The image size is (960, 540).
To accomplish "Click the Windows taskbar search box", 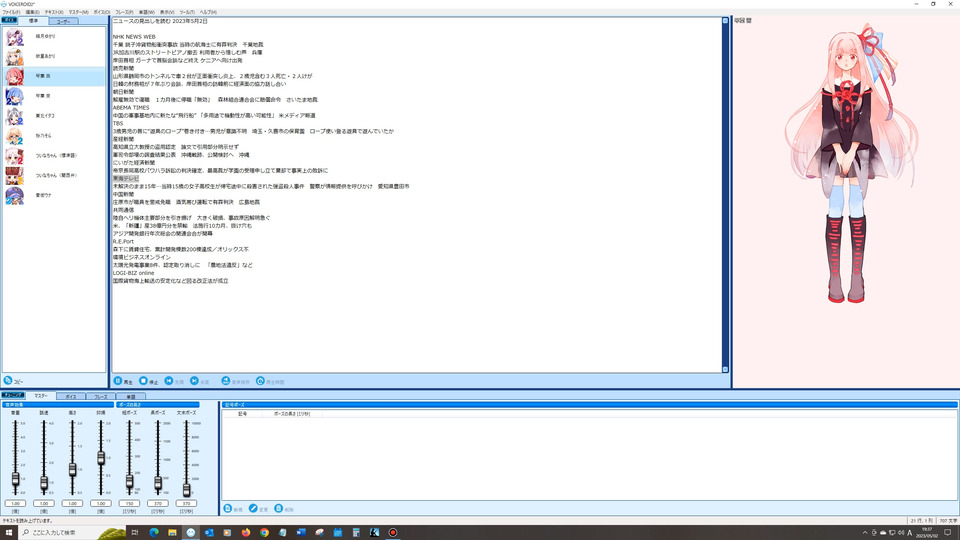I will (x=73, y=533).
